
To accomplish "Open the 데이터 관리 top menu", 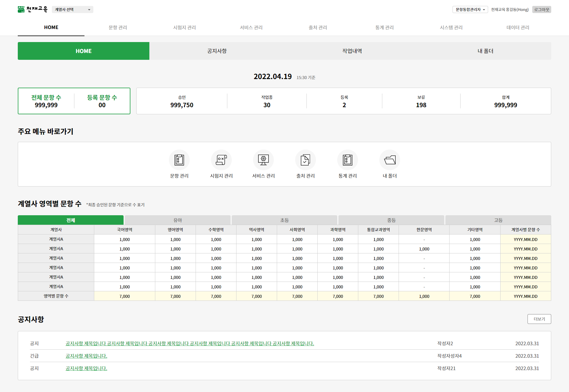I will (518, 27).
